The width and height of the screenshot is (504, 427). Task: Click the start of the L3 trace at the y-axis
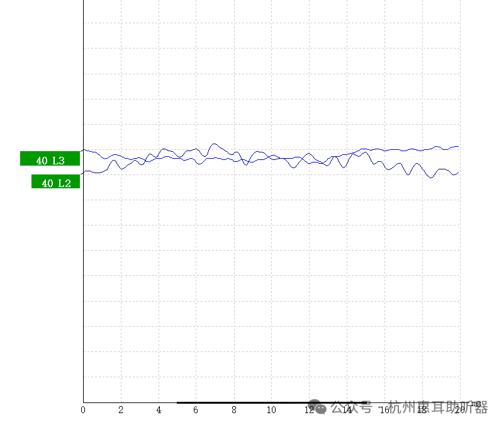[84, 151]
